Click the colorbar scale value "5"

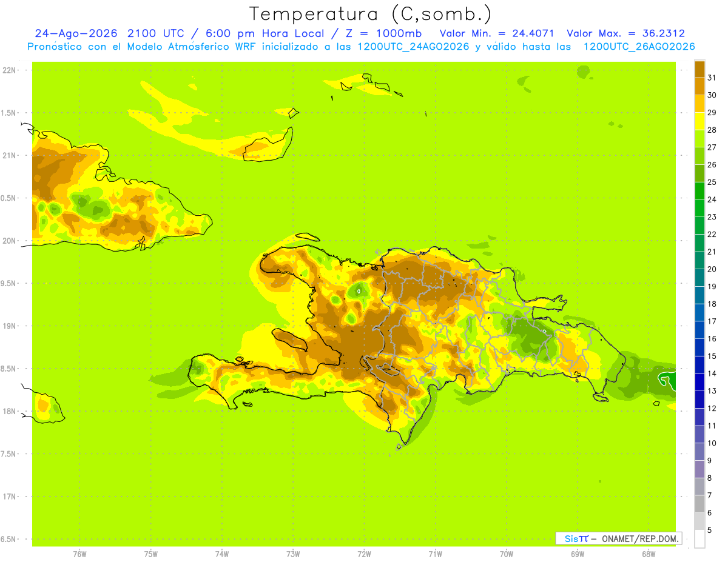click(710, 530)
